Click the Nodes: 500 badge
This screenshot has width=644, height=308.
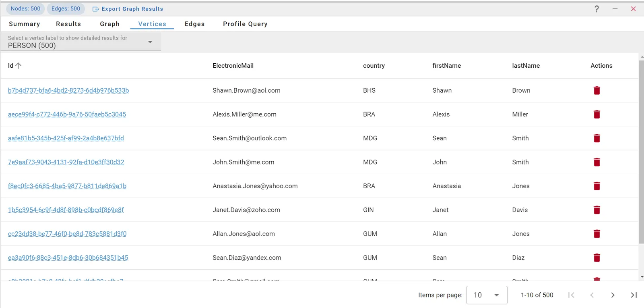25,9
